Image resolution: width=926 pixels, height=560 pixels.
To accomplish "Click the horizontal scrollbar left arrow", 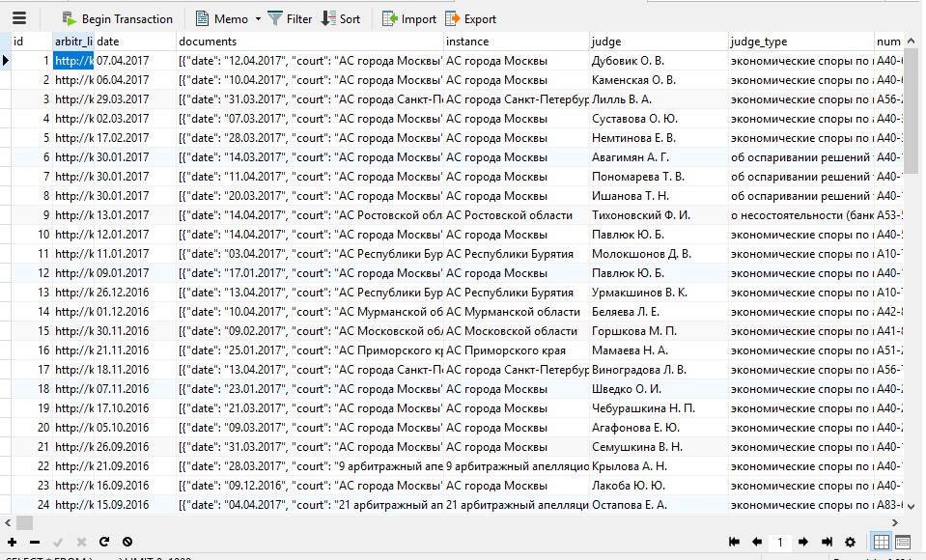I will coord(8,522).
